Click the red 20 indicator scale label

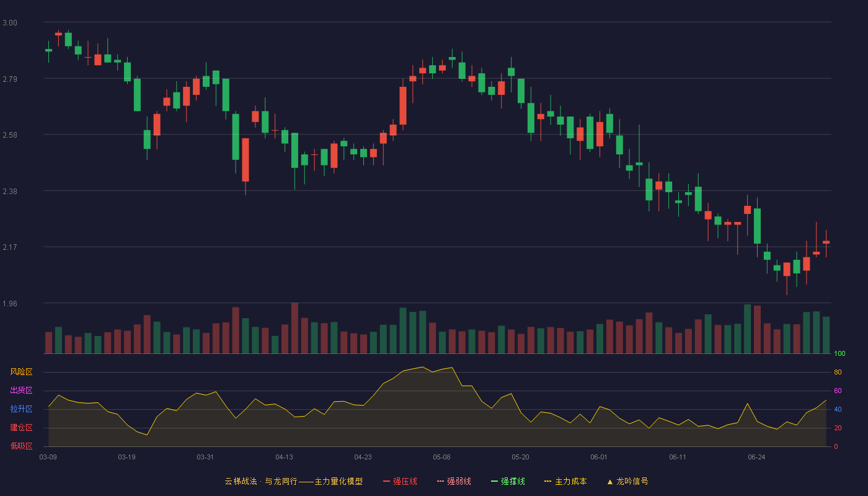[838, 428]
